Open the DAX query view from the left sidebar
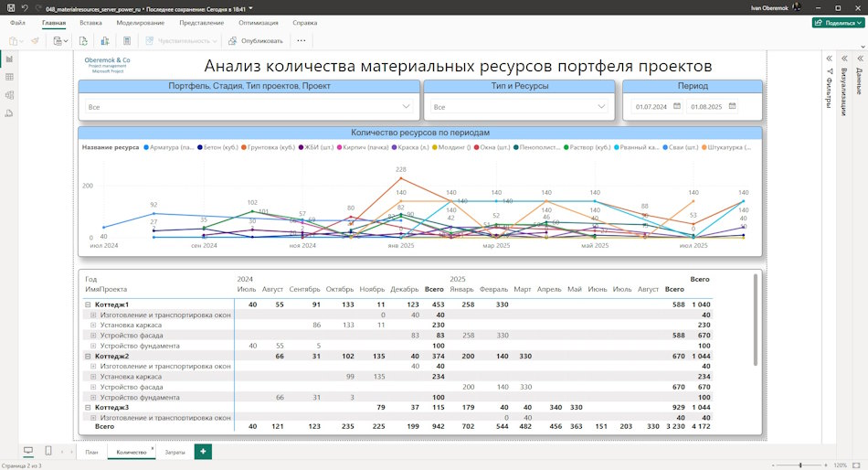This screenshot has height=470, width=868. [9, 113]
